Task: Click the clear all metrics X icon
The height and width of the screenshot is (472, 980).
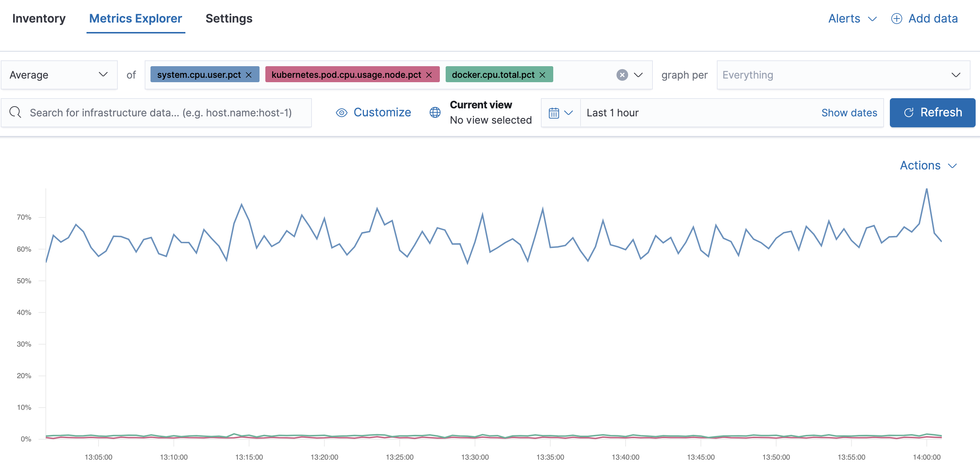Action: click(x=623, y=75)
